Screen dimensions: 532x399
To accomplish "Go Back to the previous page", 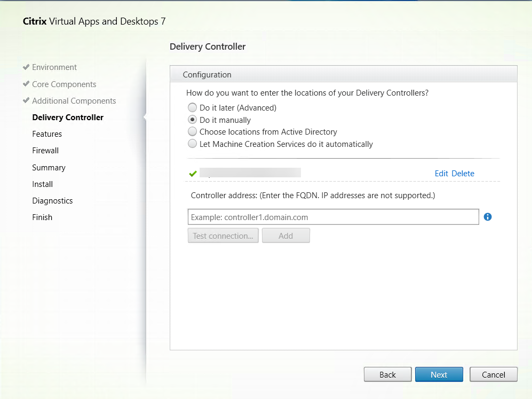I will [387, 374].
